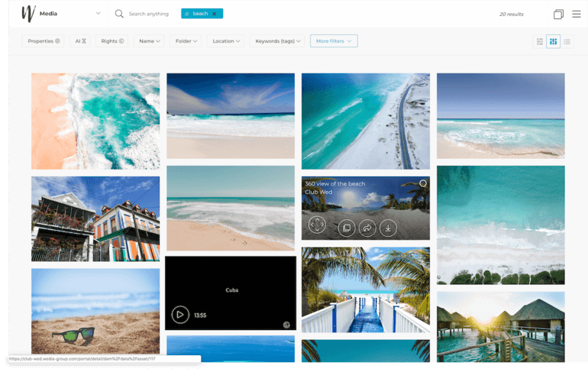Play the Cuba video
The image size is (588, 372).
[180, 315]
